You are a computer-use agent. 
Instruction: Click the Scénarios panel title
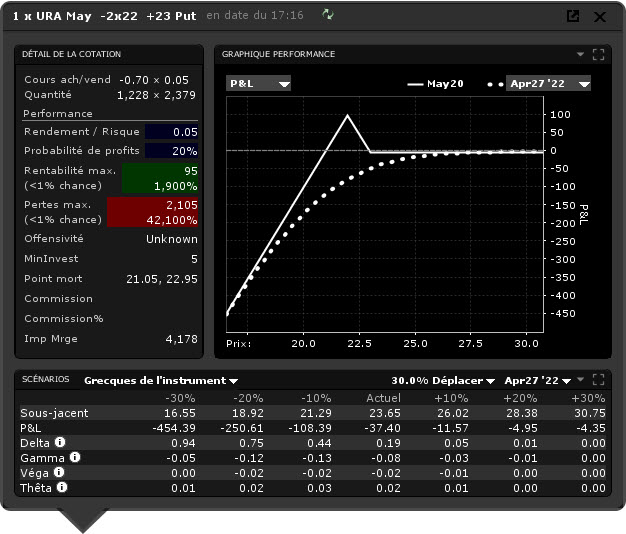tap(46, 379)
